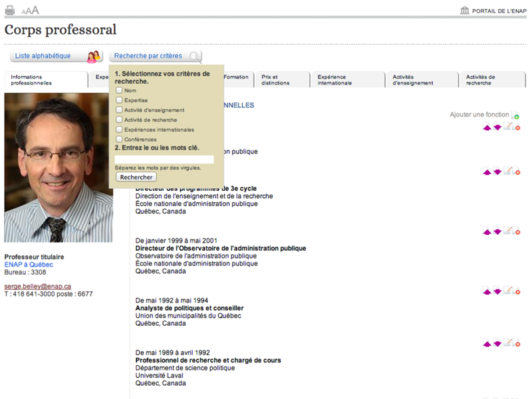The width and height of the screenshot is (532, 399).
Task: Click the professor's portrait photo
Action: click(59, 168)
